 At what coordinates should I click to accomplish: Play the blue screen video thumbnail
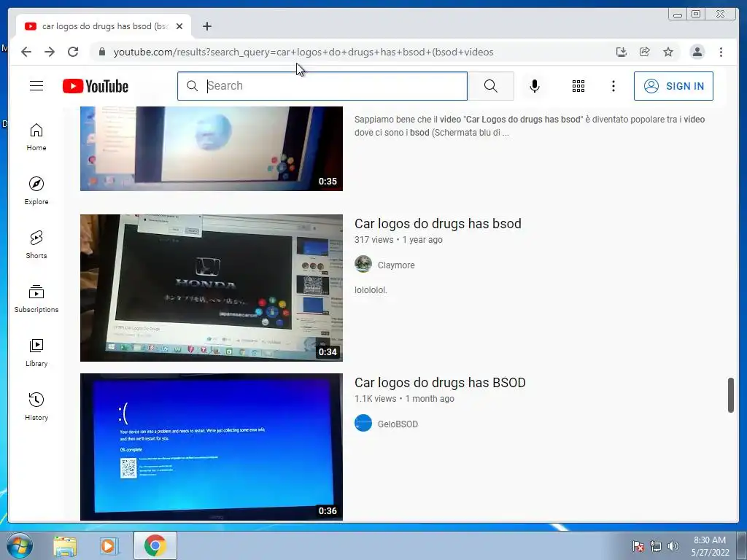tap(211, 447)
